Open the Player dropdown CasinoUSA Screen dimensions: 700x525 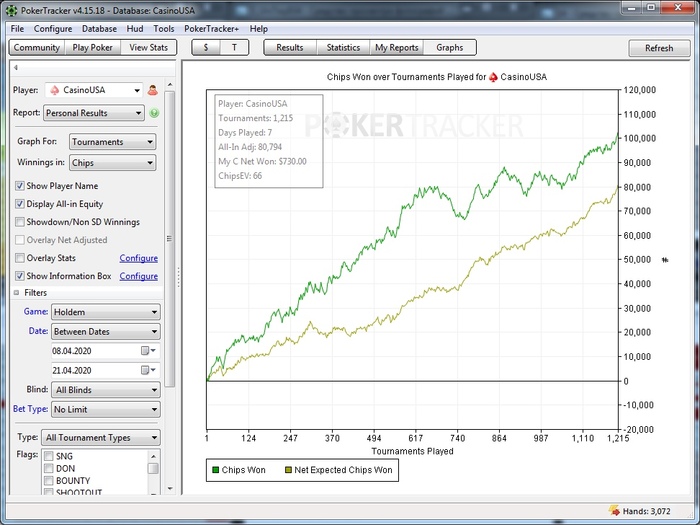(94, 90)
